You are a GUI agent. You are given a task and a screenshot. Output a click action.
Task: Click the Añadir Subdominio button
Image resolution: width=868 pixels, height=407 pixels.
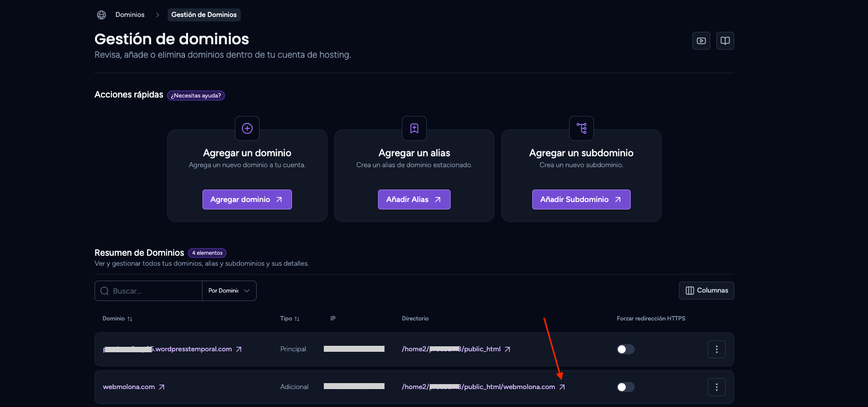[x=581, y=200]
